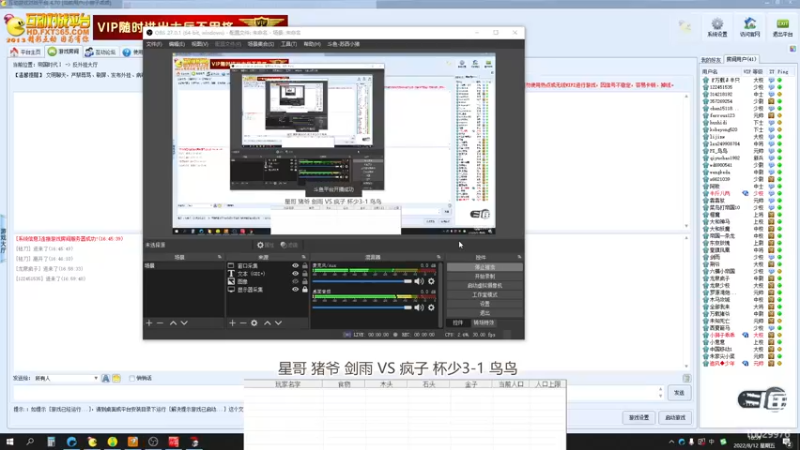800x450 pixels.
Task: Switch to 转场特效 tab in OBS
Action: click(x=484, y=323)
